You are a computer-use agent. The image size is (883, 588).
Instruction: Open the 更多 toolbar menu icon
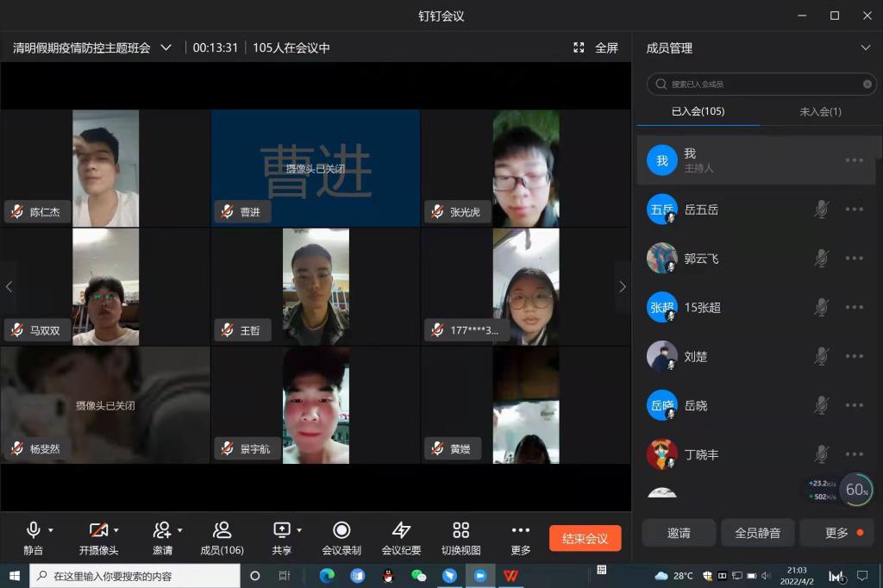pos(520,530)
